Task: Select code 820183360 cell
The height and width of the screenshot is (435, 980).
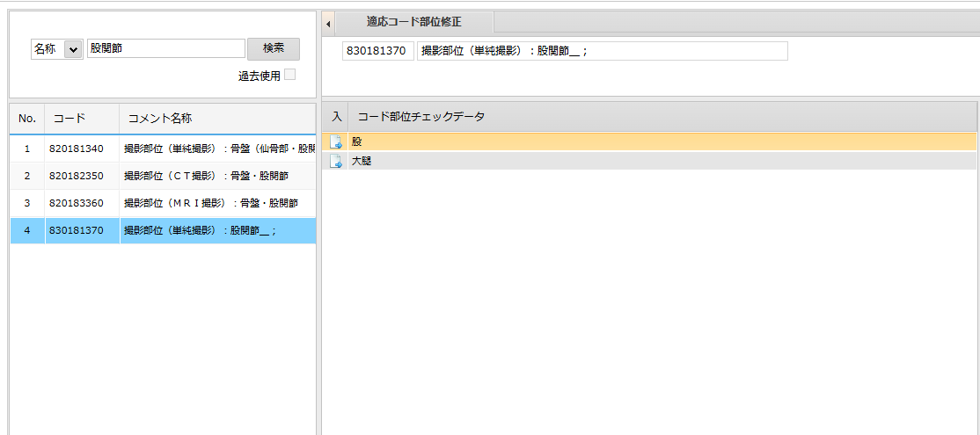Action: click(82, 203)
